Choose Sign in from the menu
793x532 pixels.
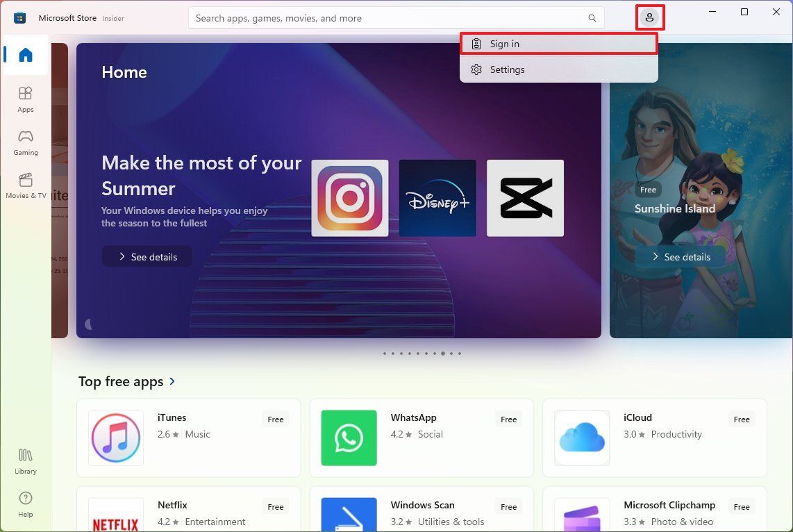(x=559, y=44)
